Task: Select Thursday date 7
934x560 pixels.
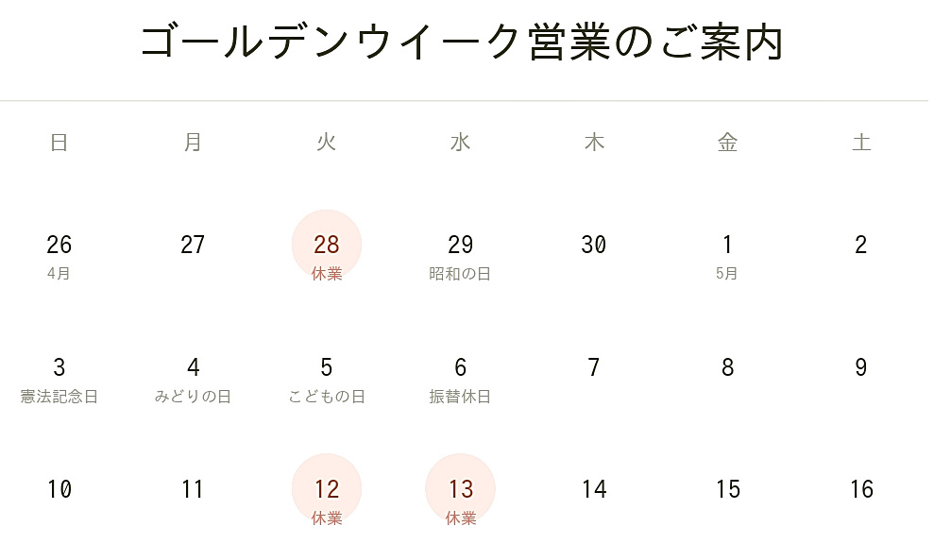Action: pos(594,367)
